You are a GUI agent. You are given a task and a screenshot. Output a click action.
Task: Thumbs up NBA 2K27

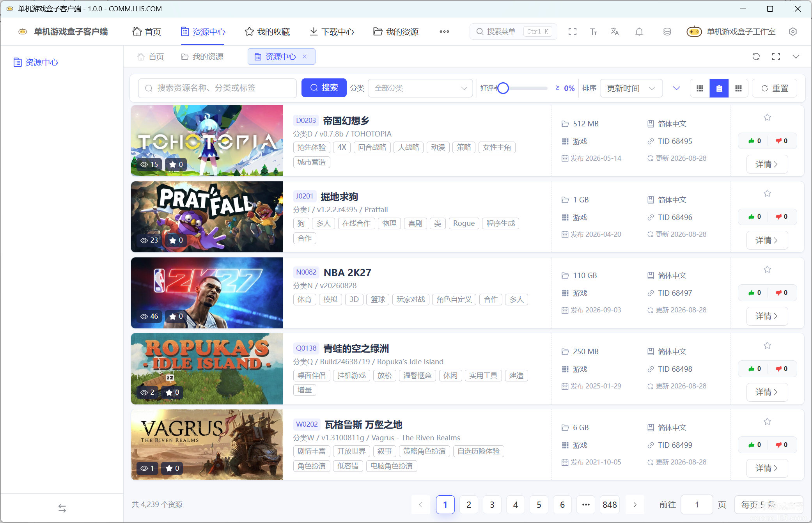(x=754, y=293)
